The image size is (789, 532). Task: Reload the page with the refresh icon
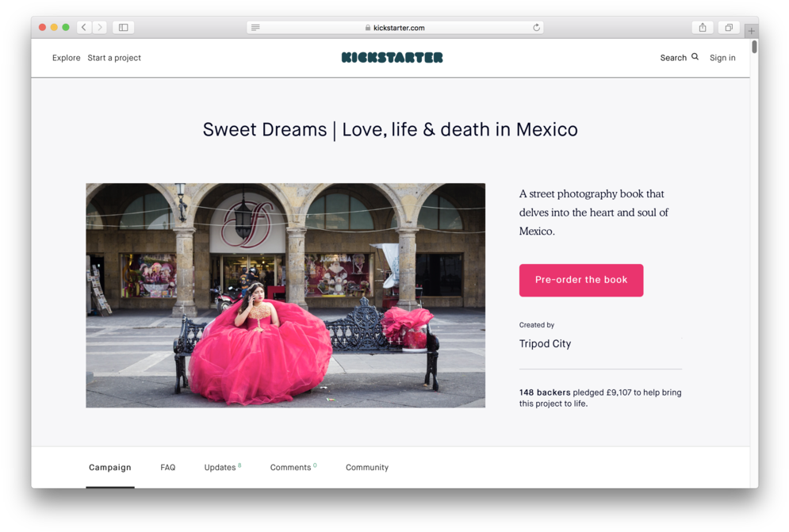pyautogui.click(x=536, y=26)
